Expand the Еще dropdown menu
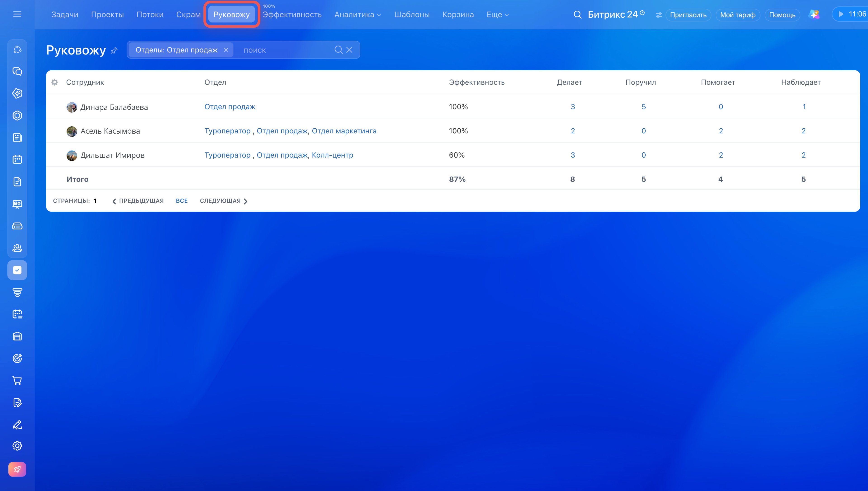The height and width of the screenshot is (491, 868). (x=498, y=14)
